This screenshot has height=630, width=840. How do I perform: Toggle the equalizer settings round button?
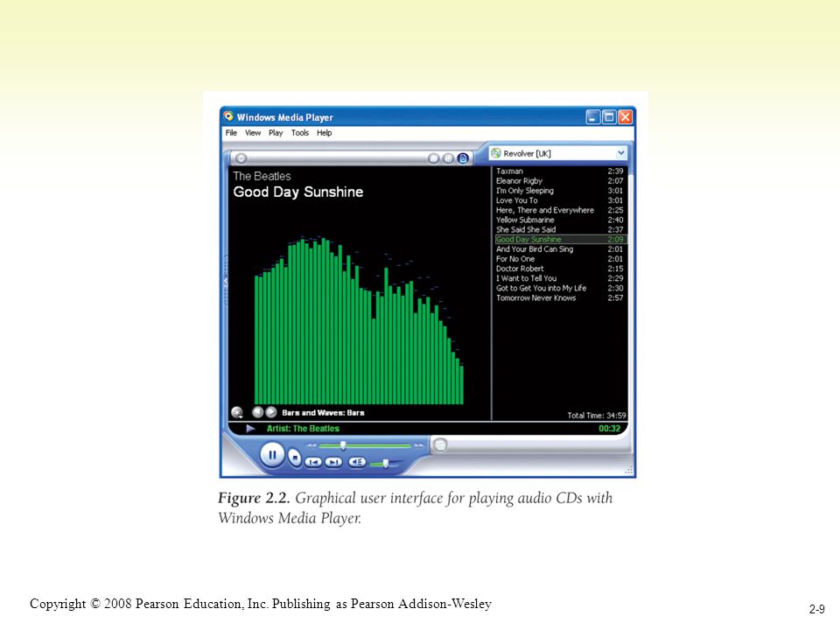448,158
